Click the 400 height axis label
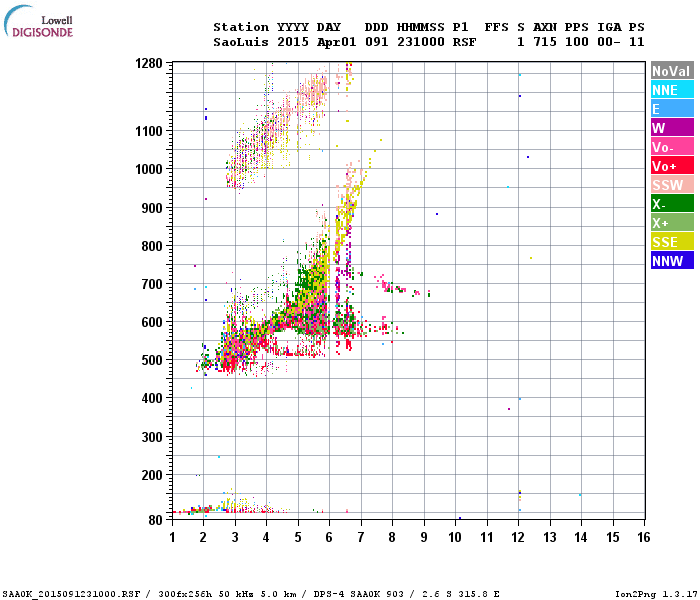This screenshot has height=600, width=700. click(152, 398)
